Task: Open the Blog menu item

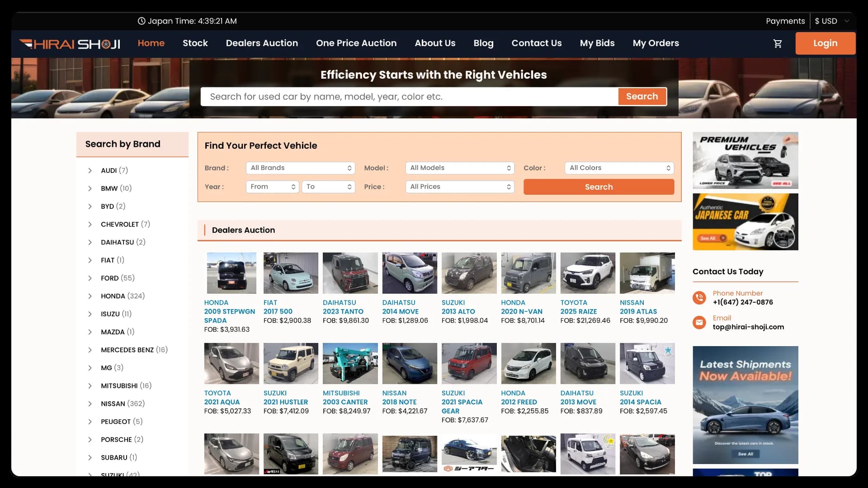Action: pos(483,43)
